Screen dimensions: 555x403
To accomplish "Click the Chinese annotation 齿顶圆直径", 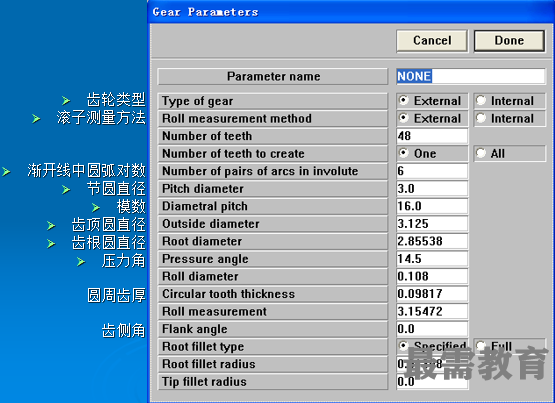I will point(109,225).
